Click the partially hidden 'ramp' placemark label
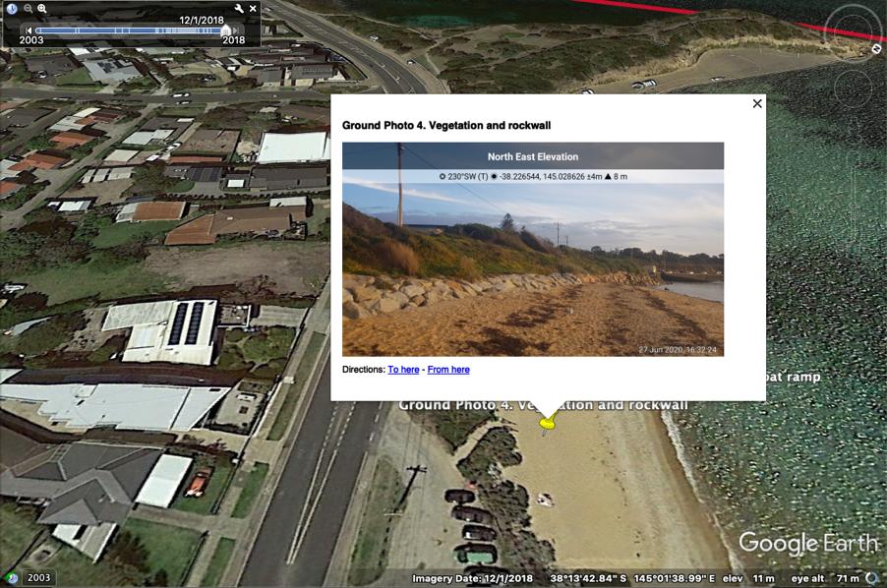The image size is (887, 588). click(x=792, y=377)
